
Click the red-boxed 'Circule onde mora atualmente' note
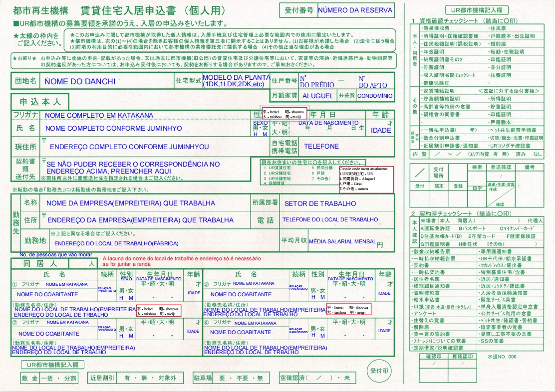(x=366, y=177)
